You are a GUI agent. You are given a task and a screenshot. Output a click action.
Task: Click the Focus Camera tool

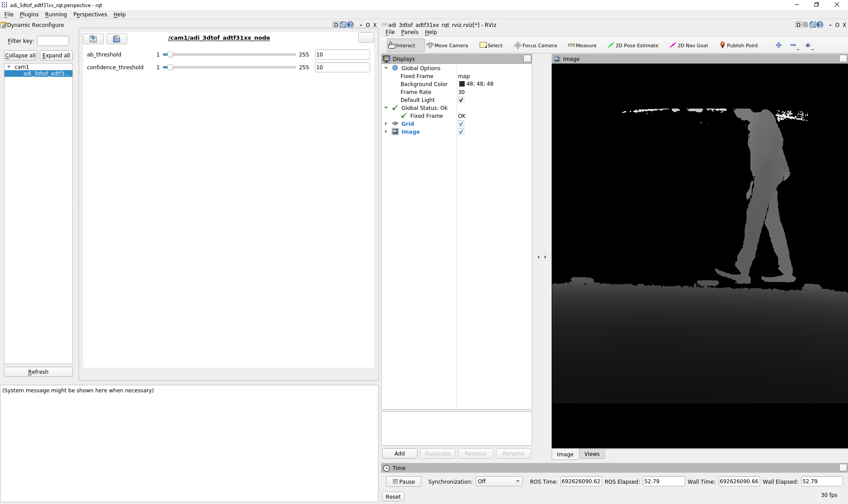(535, 45)
